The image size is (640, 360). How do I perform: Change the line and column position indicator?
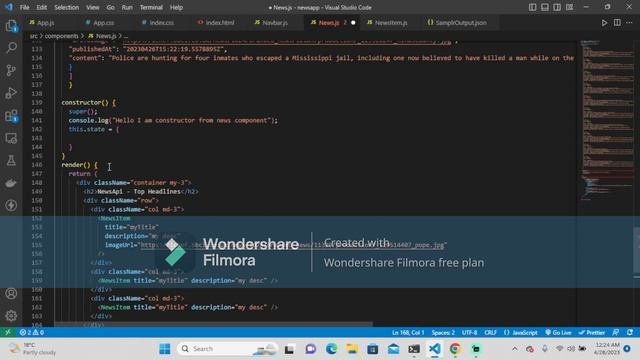[x=408, y=332]
